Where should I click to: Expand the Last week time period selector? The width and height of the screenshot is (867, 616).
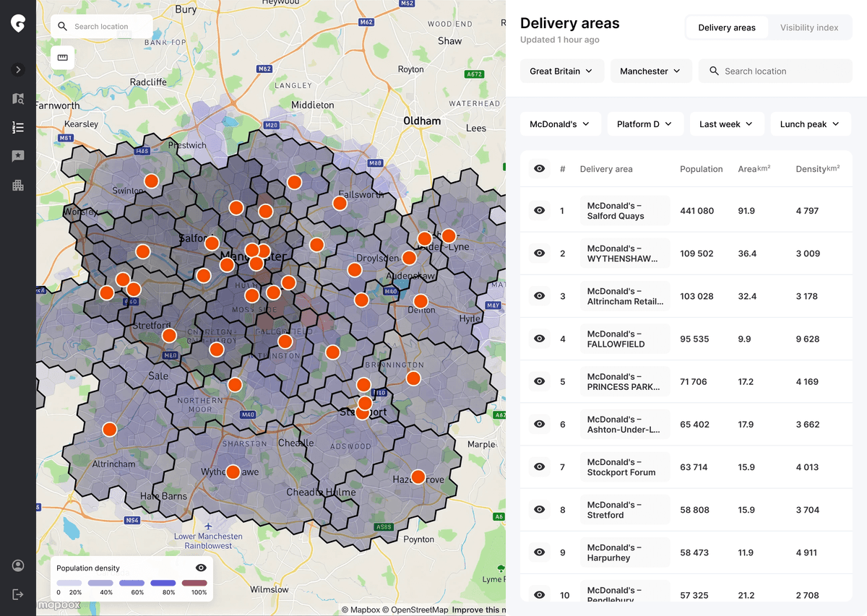pos(727,123)
